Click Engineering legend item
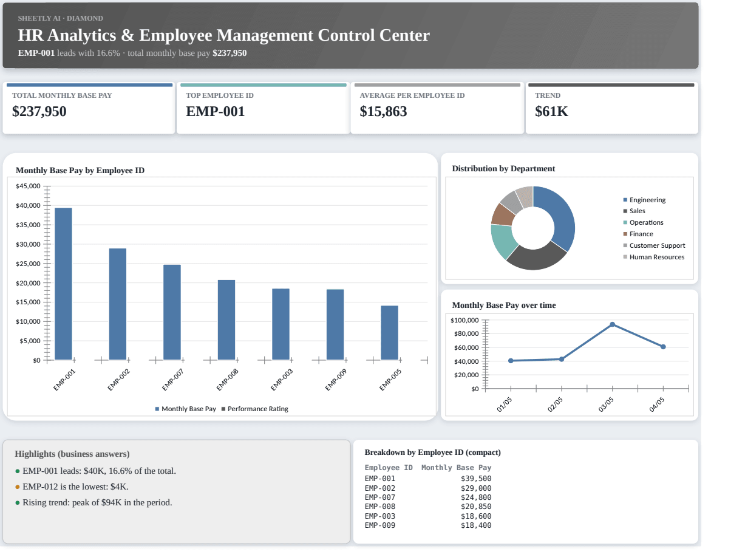The image size is (745, 560). coord(644,200)
